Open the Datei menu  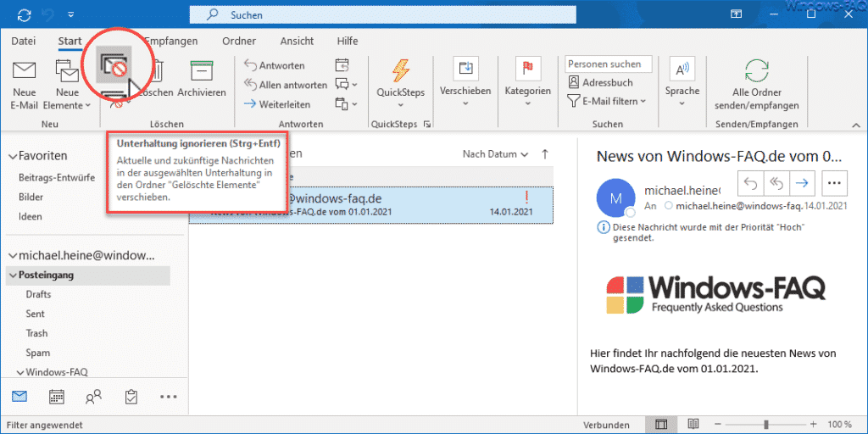pos(23,41)
